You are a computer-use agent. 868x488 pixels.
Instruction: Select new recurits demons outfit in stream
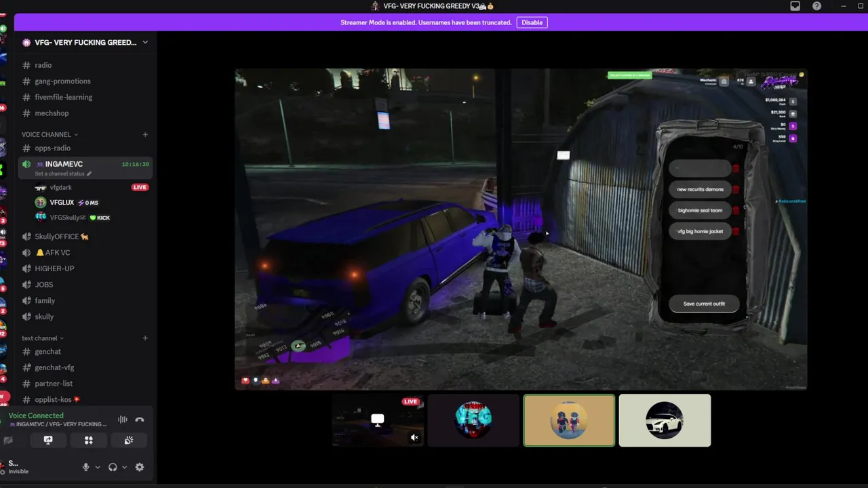(x=700, y=189)
